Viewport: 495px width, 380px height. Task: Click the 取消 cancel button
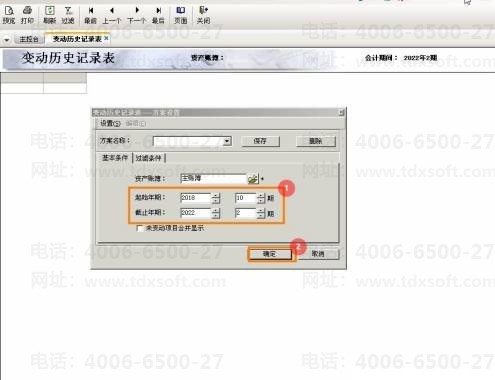pyautogui.click(x=318, y=254)
